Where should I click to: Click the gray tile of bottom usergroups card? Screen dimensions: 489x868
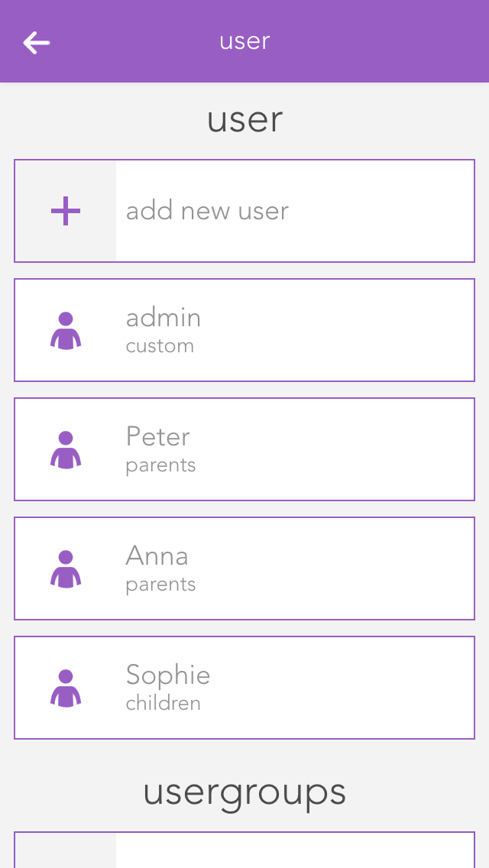click(66, 851)
